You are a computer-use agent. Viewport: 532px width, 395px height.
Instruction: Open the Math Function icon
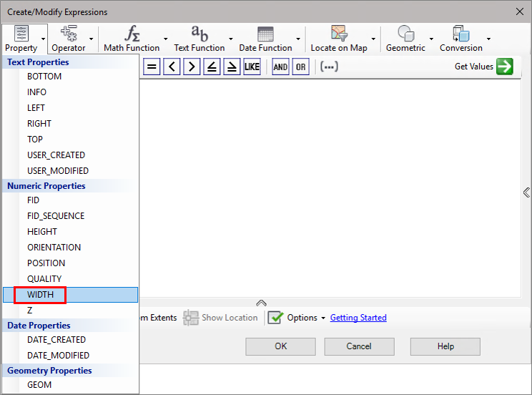(132, 34)
